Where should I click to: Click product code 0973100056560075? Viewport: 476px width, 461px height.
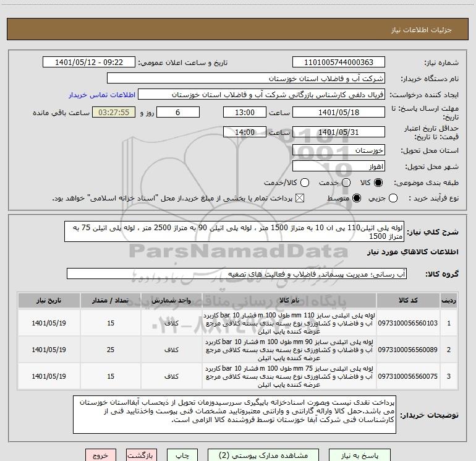pyautogui.click(x=408, y=376)
